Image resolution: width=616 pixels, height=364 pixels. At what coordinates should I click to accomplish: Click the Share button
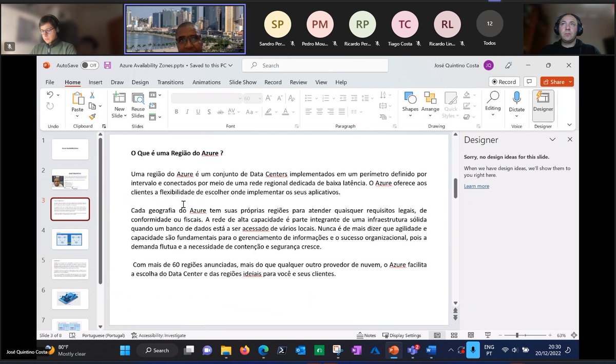click(557, 82)
